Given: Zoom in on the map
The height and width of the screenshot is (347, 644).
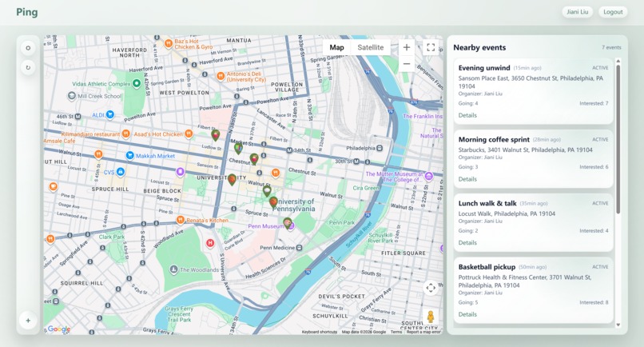Looking at the screenshot, I should click(406, 47).
